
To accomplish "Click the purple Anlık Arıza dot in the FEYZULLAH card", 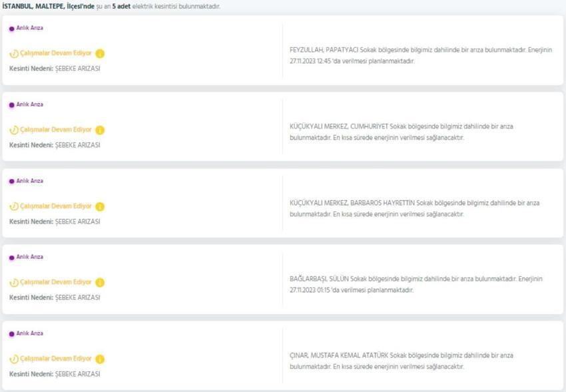I will (x=11, y=29).
